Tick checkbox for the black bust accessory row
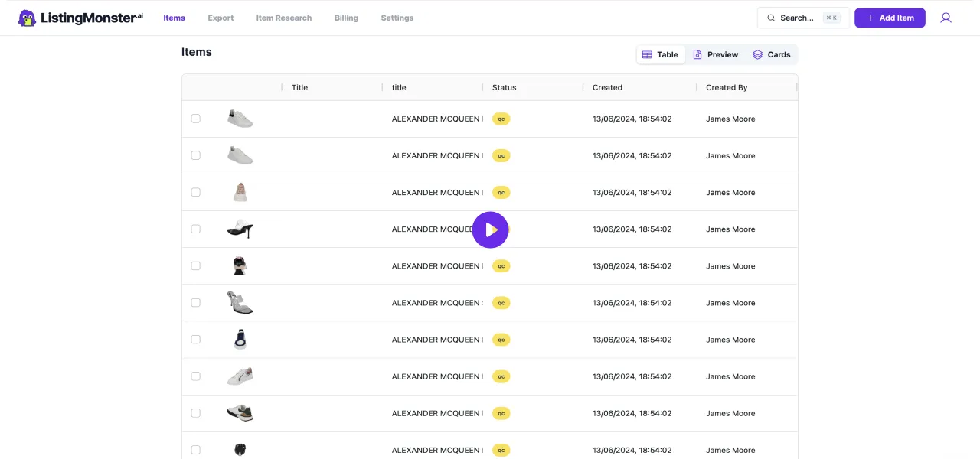 click(195, 265)
